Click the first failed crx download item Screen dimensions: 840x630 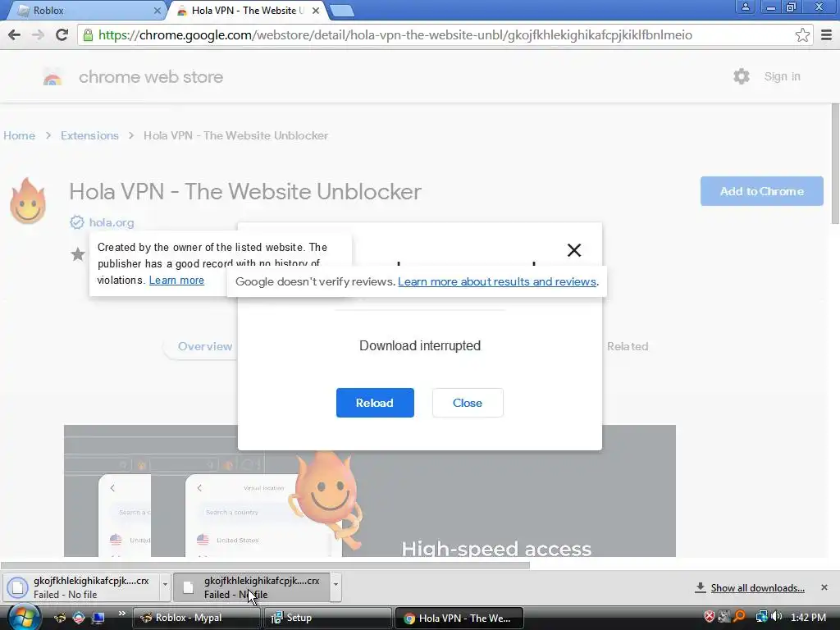81,587
